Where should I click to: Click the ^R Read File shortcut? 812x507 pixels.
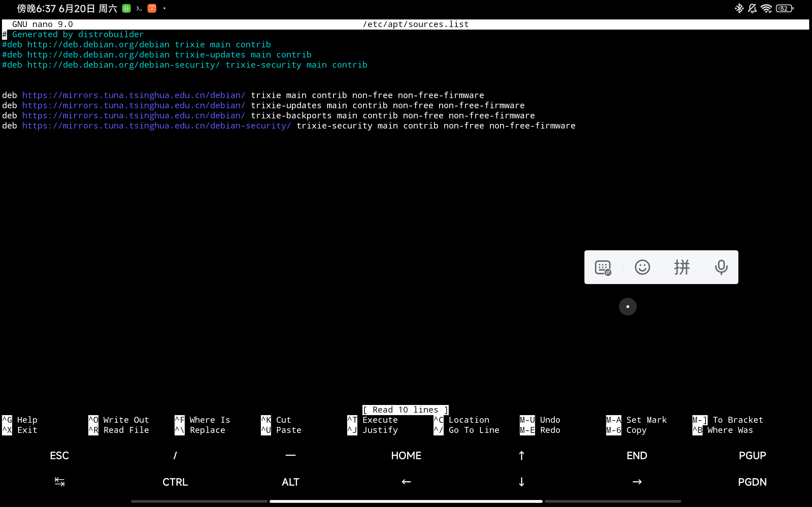tap(119, 430)
